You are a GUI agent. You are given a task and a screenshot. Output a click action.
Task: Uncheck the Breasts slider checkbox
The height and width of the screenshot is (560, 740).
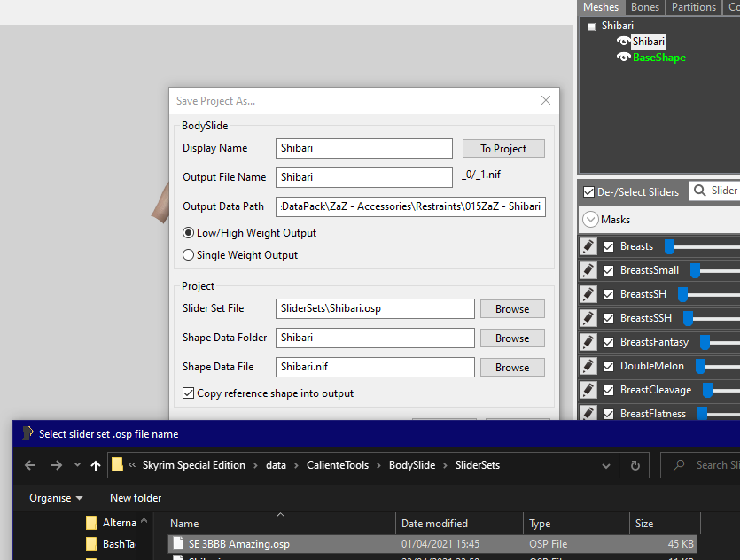click(608, 246)
